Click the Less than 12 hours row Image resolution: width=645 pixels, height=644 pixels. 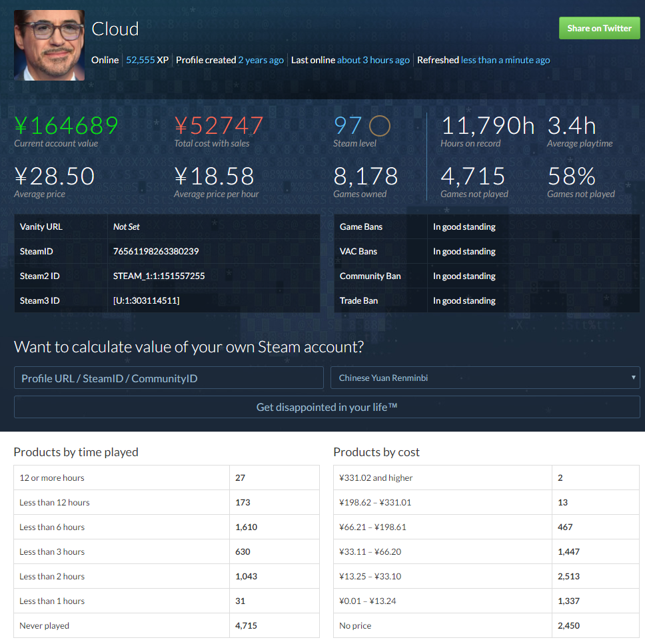(167, 502)
